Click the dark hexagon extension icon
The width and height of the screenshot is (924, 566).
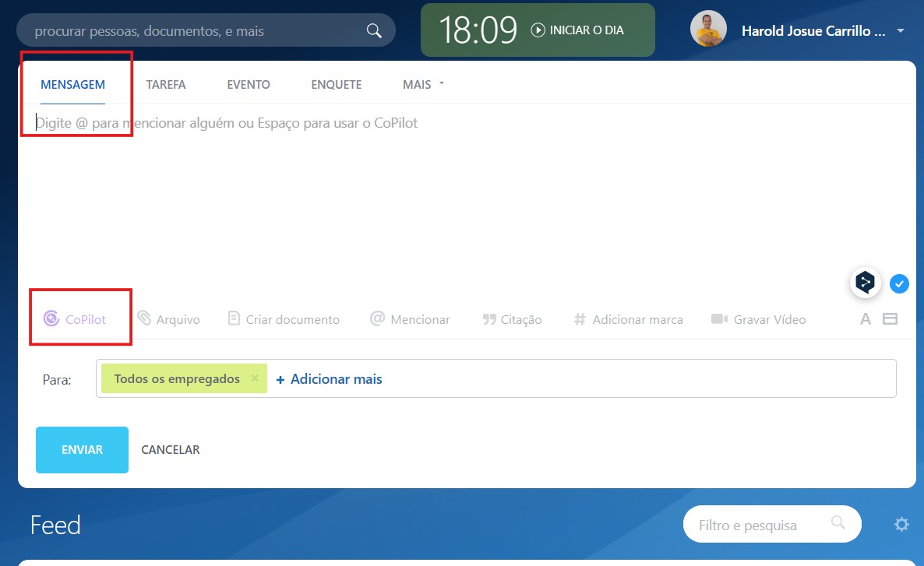click(x=866, y=282)
